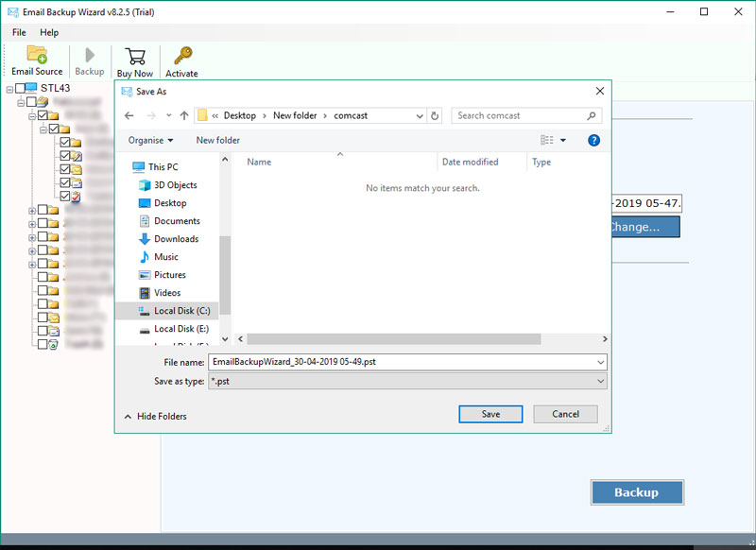Viewport: 756px width, 550px height.
Task: Toggle the last checkbox in folder tree
Action: pos(43,346)
